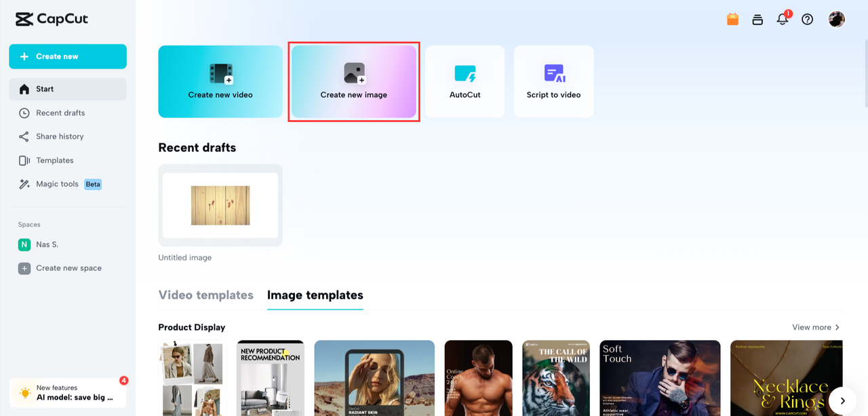This screenshot has width=868, height=416.
Task: Click the next arrow on the template carousel
Action: (843, 400)
